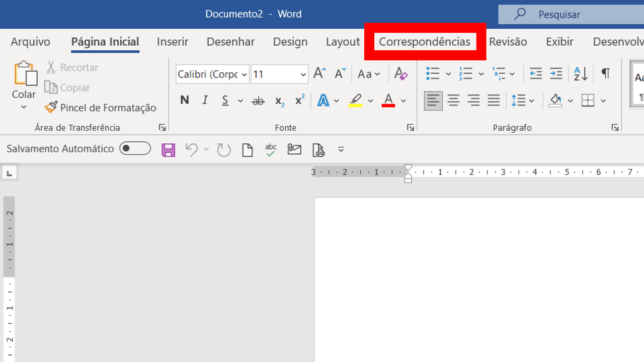Decrease indent in Parágrafo group

coord(536,74)
